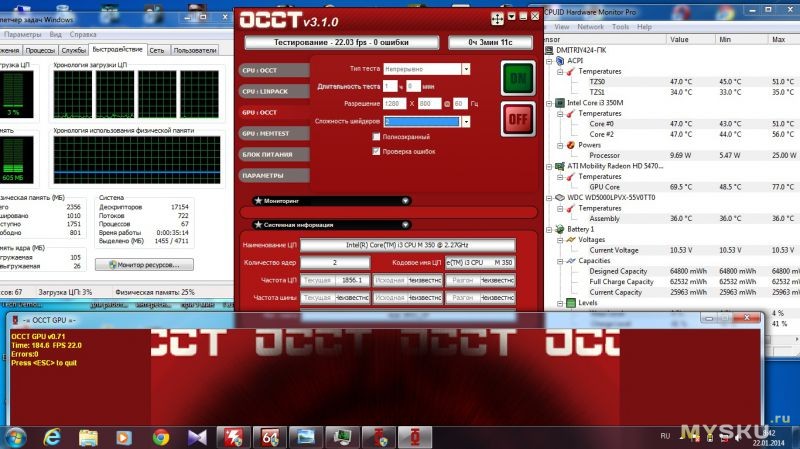Screen dimensions: 800x449
Task: Collapse the Battery 1 tree node
Action: (549, 229)
